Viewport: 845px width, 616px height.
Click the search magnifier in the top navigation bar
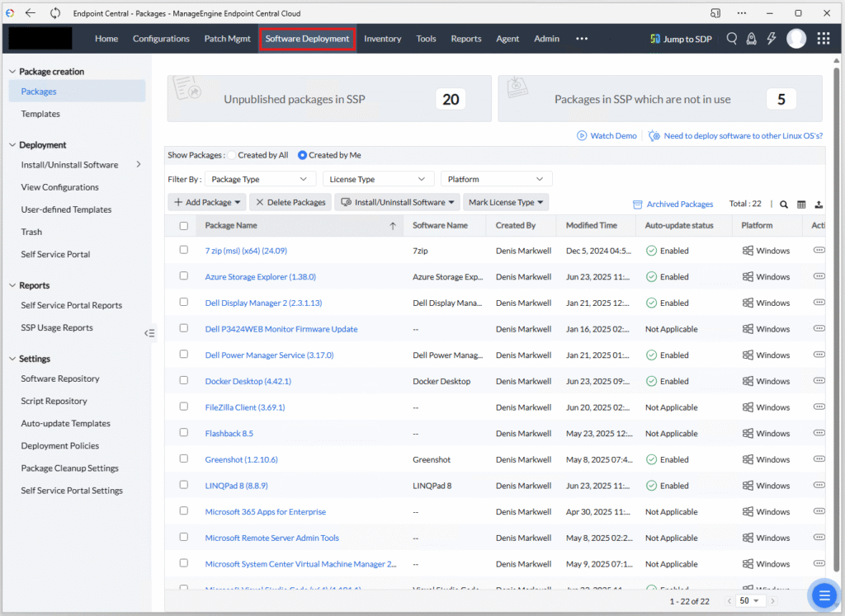pyautogui.click(x=732, y=39)
